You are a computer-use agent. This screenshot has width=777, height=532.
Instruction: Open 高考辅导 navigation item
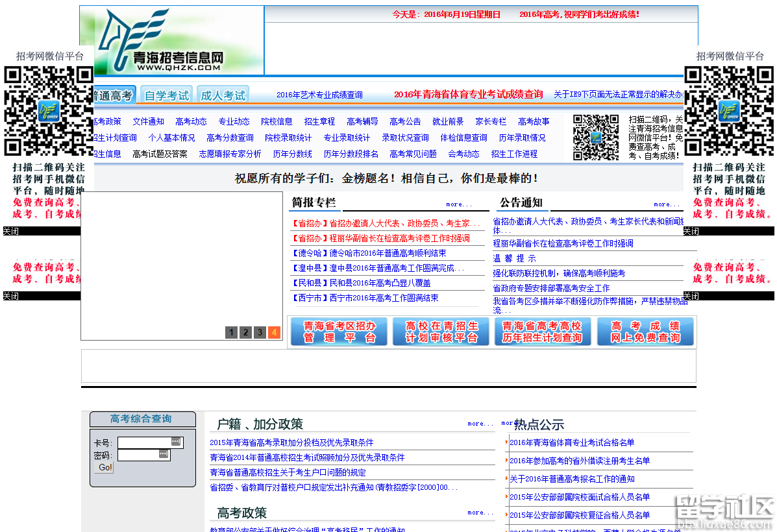(x=362, y=121)
